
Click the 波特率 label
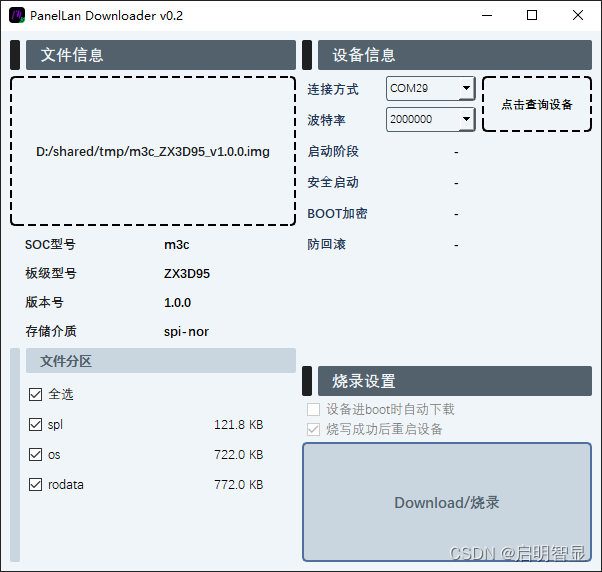(x=326, y=120)
